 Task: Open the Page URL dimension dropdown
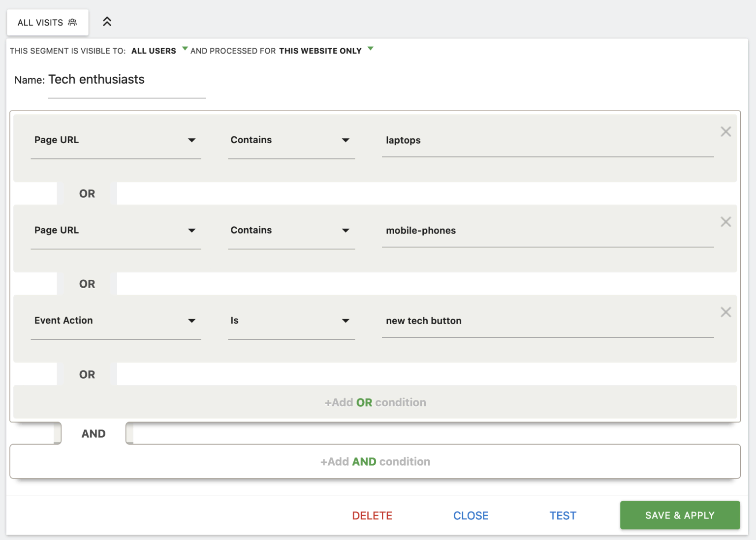tap(192, 140)
